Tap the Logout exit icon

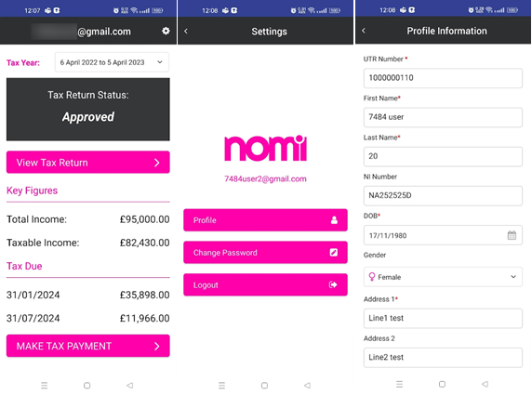click(x=333, y=284)
